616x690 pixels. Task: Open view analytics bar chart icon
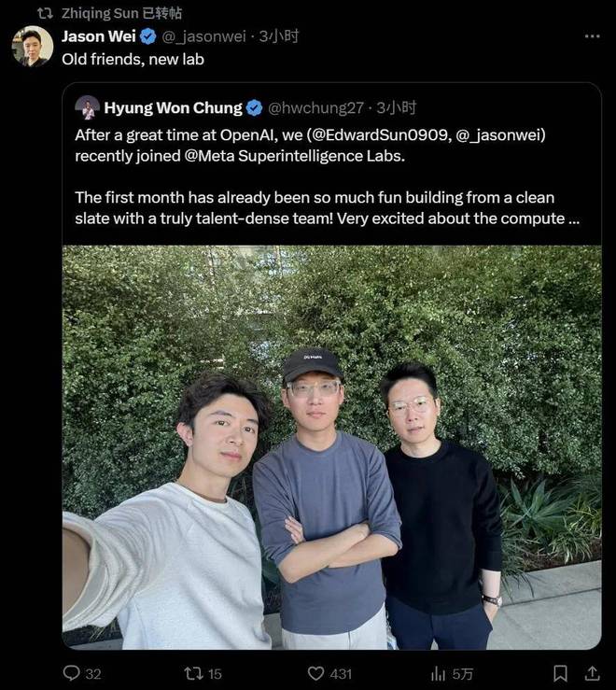click(x=438, y=672)
